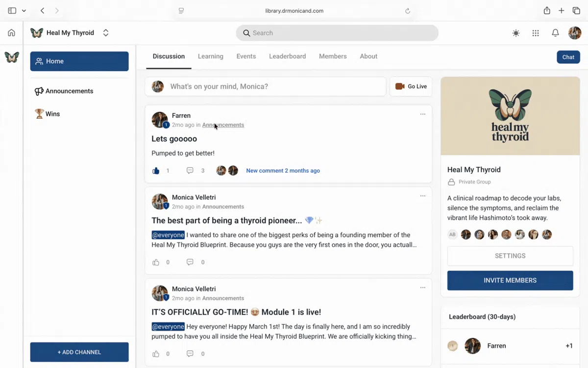Click the Safari forward arrow

point(57,11)
